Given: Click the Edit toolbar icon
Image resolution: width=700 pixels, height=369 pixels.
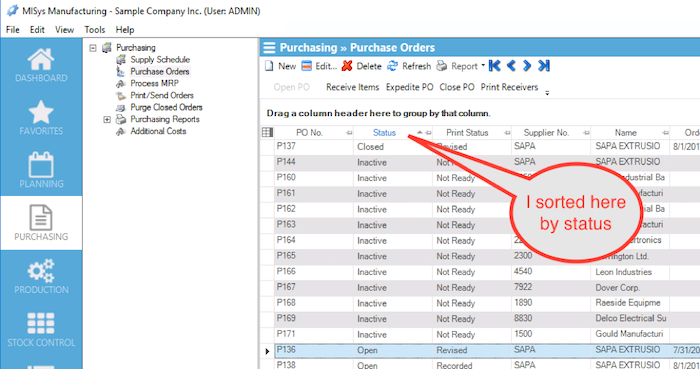Looking at the screenshot, I should point(306,66).
